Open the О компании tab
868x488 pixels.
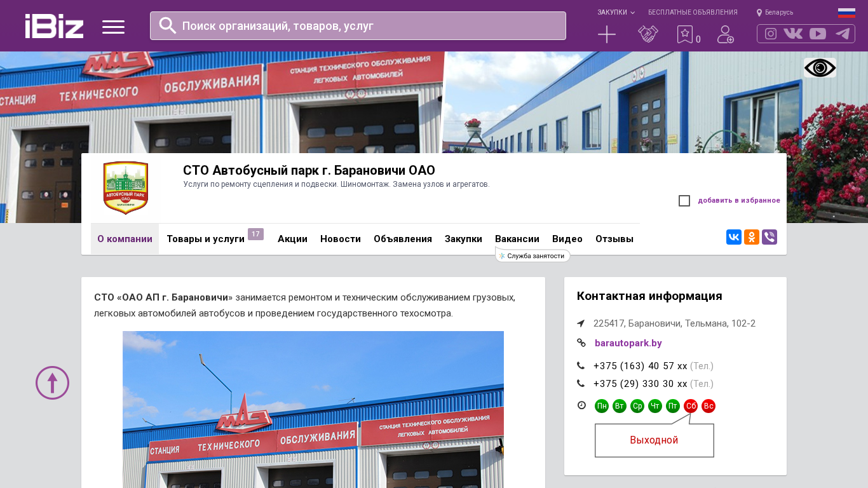[x=125, y=239]
